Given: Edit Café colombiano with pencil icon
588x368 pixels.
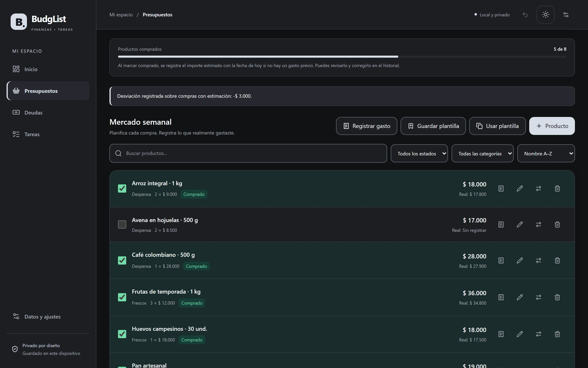Looking at the screenshot, I should (520, 260).
